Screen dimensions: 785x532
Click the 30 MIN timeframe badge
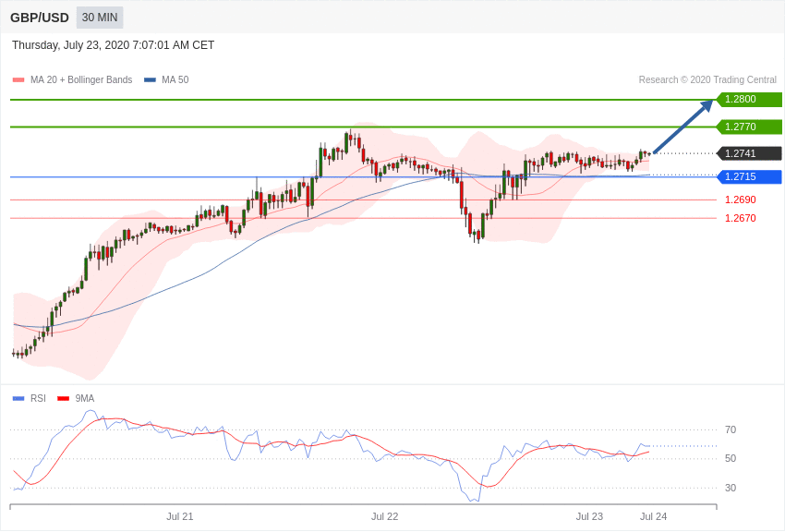[x=100, y=18]
